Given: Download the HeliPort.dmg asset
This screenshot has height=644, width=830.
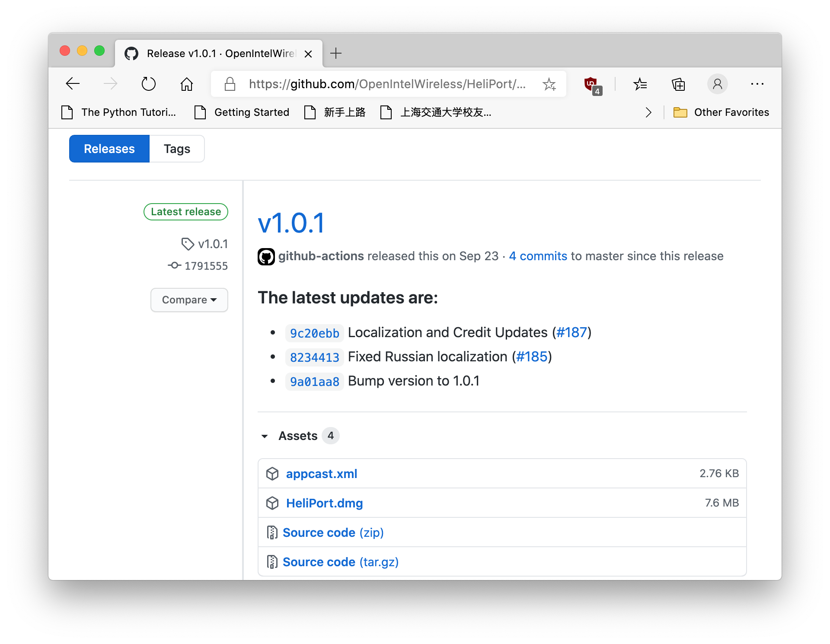Looking at the screenshot, I should point(324,503).
